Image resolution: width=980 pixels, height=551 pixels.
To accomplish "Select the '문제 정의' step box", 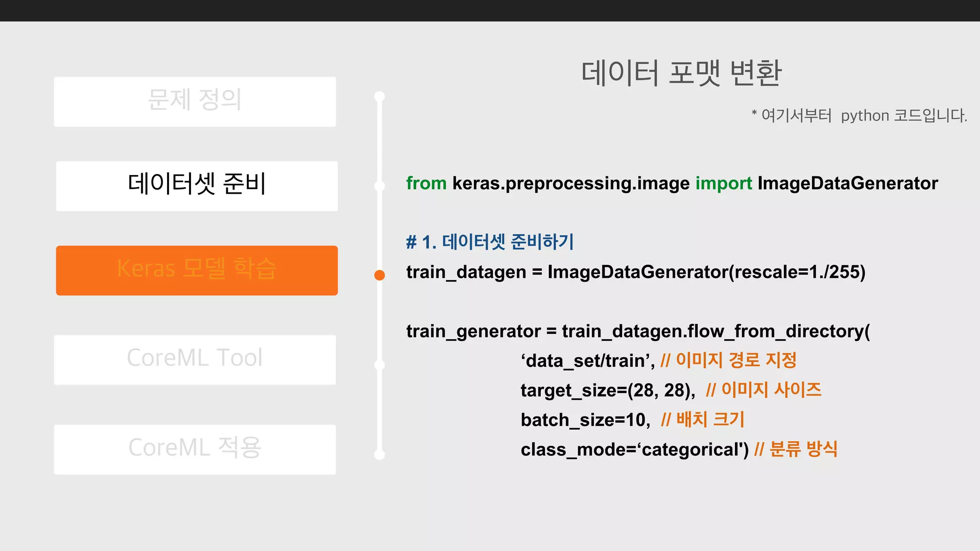I will [x=195, y=102].
